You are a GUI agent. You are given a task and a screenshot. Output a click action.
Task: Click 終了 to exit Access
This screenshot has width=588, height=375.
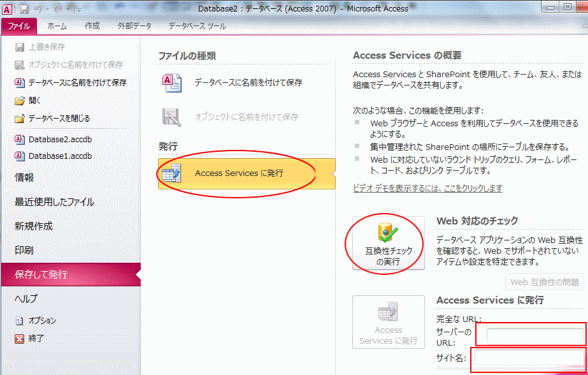(36, 338)
